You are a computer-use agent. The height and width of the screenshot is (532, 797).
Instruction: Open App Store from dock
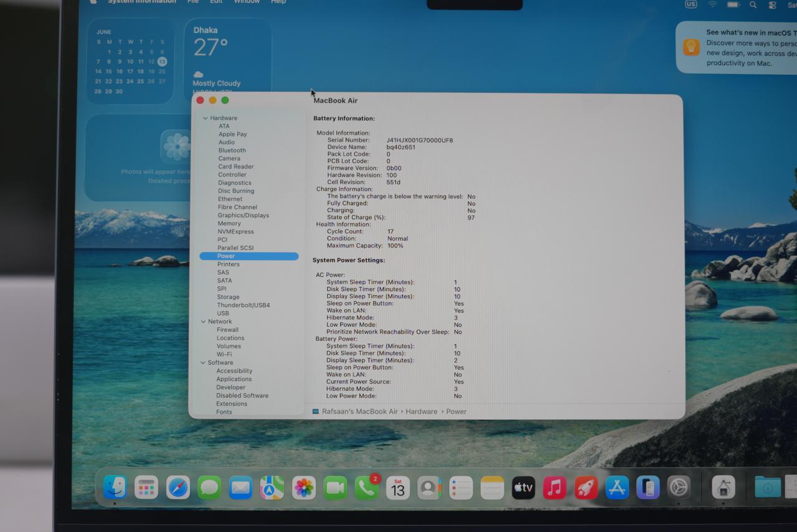click(617, 488)
